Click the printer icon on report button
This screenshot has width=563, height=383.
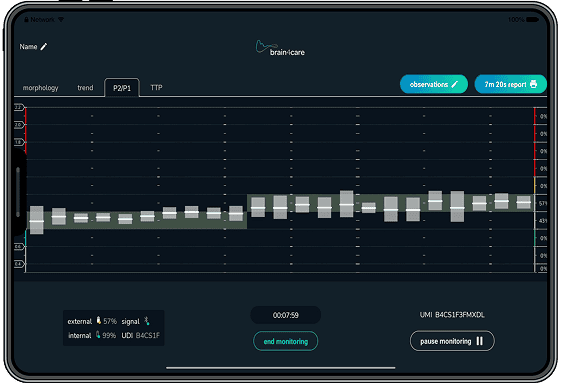click(534, 84)
